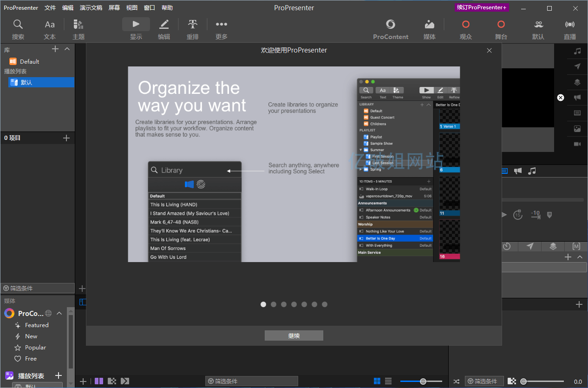This screenshot has width=588, height=388.
Task: Click the clear-all X on preview
Action: [x=561, y=98]
